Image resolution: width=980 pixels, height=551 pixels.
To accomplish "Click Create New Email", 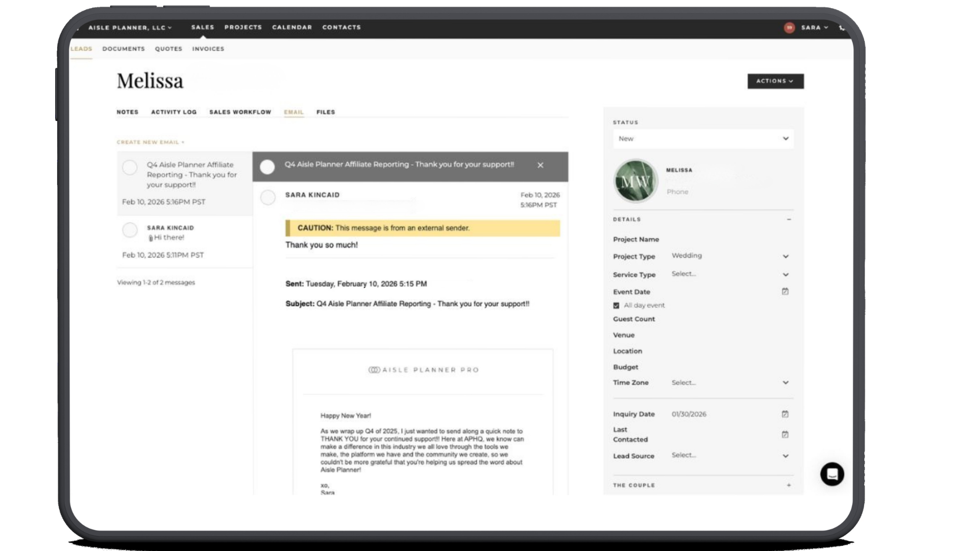I will click(x=150, y=142).
